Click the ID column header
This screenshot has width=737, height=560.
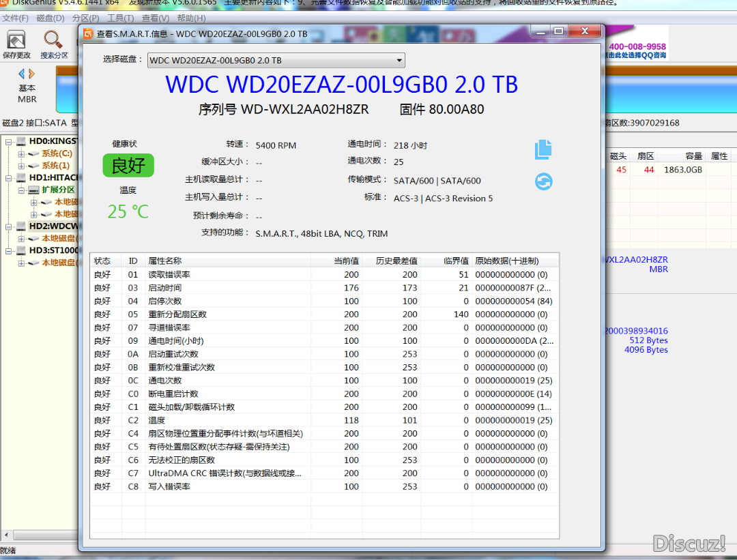[133, 261]
